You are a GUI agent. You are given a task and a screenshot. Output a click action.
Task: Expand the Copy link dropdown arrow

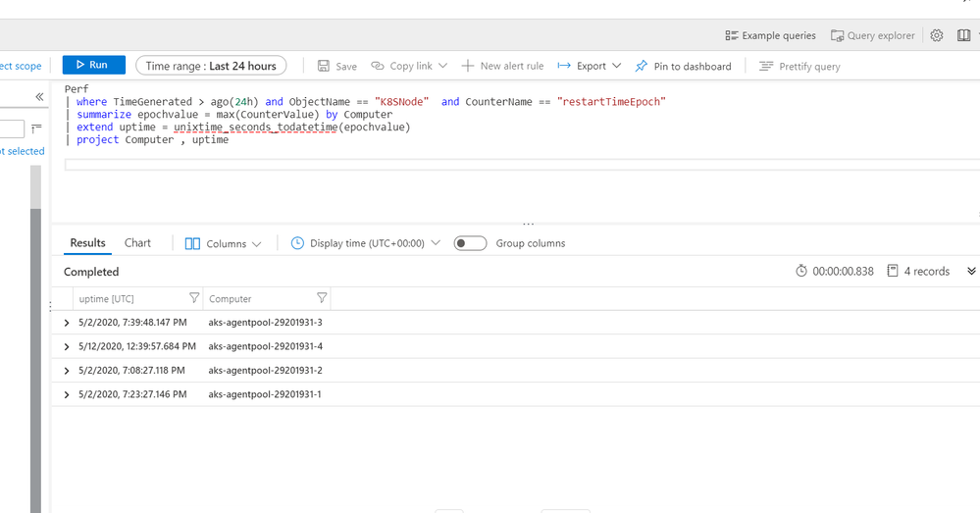click(442, 66)
